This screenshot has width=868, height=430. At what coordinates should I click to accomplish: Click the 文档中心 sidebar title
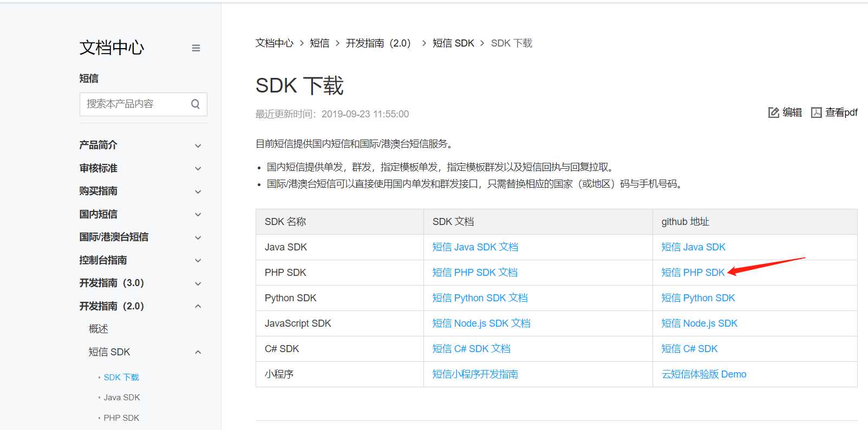(112, 48)
